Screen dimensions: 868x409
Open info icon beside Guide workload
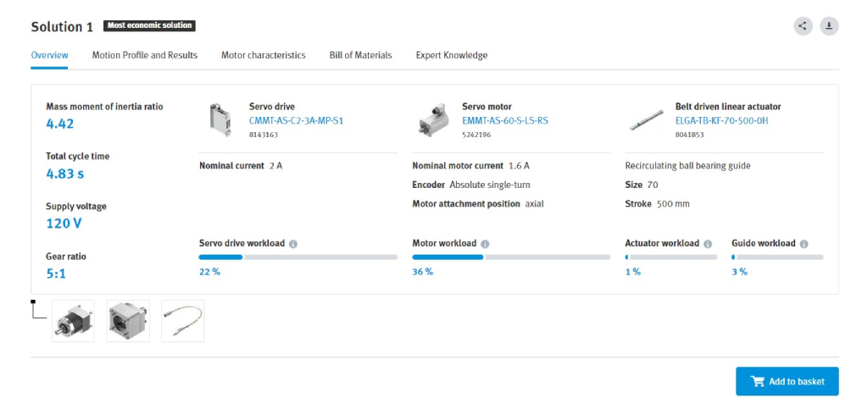[x=804, y=244]
